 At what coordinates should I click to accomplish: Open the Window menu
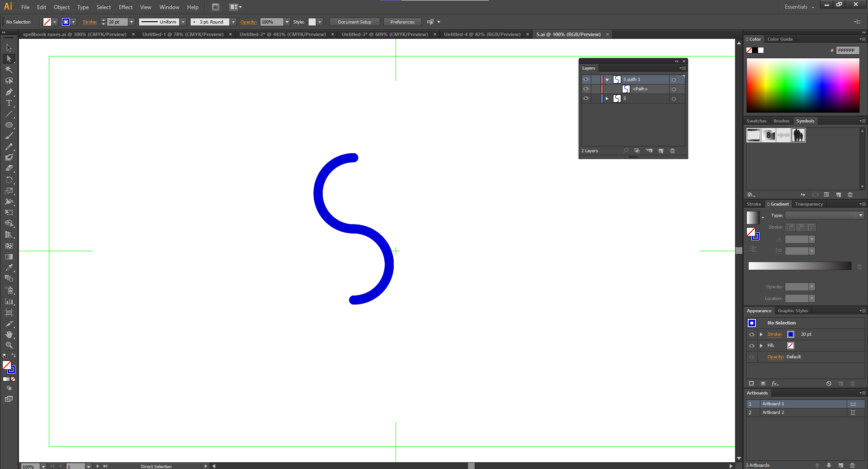click(x=169, y=7)
